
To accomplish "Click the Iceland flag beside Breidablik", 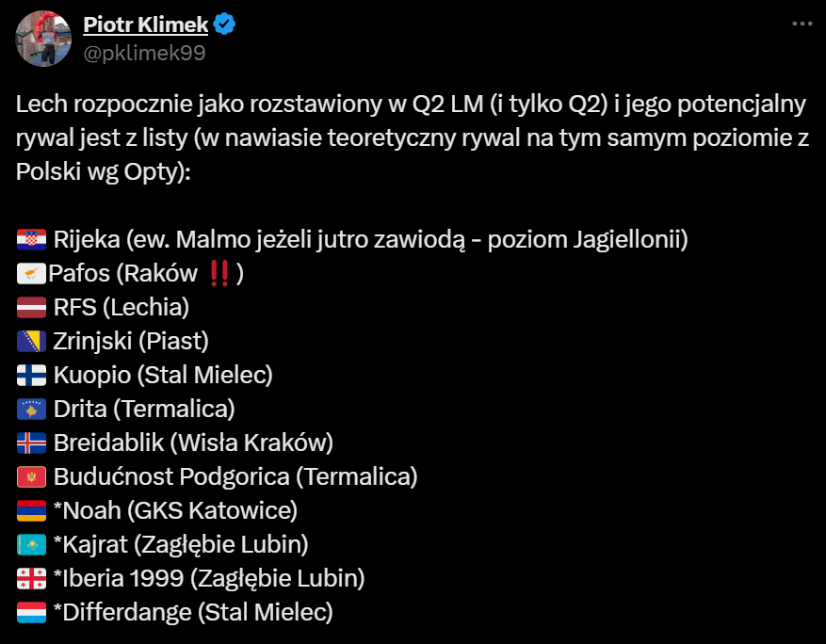I will [32, 443].
